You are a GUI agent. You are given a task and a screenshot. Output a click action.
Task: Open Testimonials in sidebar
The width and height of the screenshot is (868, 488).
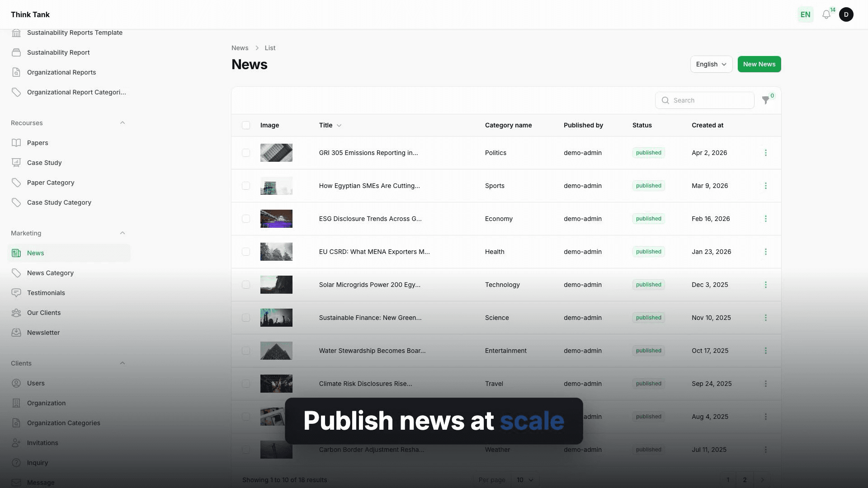click(x=69, y=293)
